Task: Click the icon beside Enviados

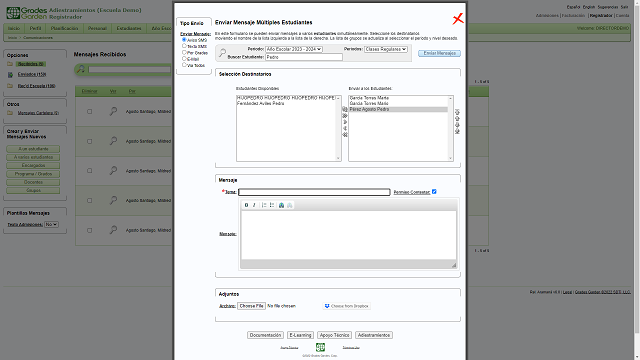Action: click(10, 75)
